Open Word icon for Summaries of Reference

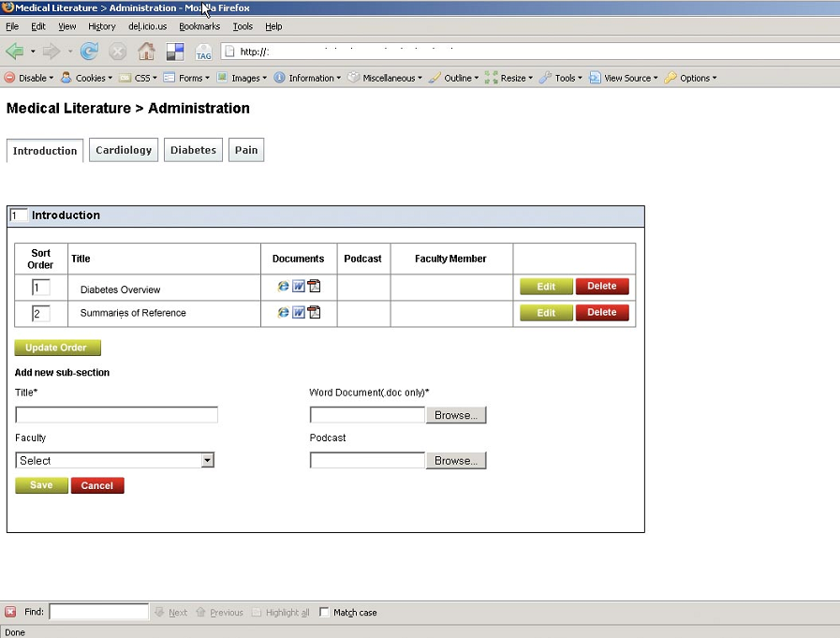coord(299,312)
